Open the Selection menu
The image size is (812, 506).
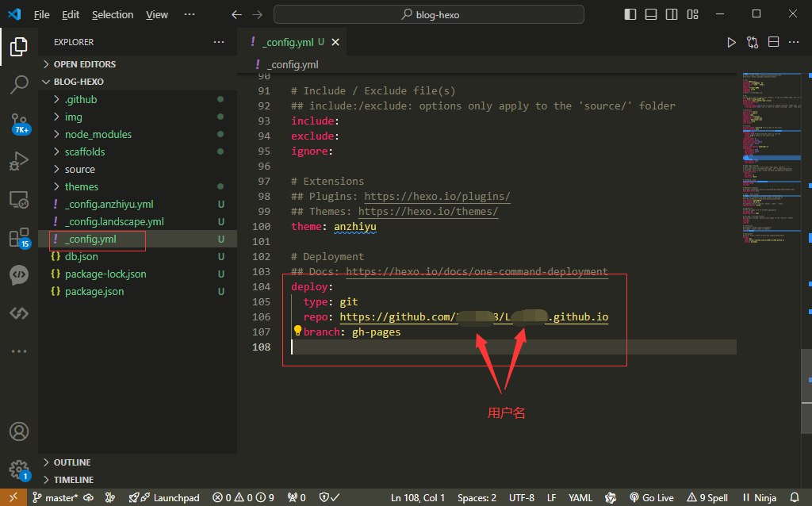[x=113, y=14]
